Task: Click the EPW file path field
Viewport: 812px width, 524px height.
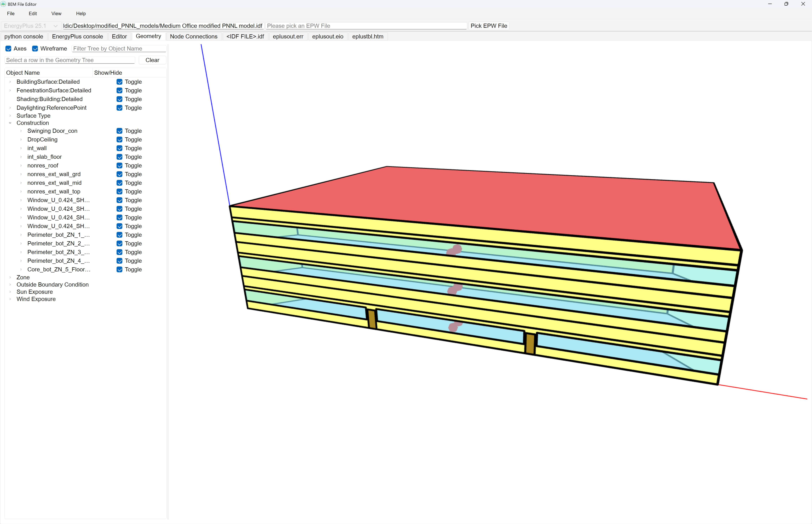Action: [x=366, y=26]
